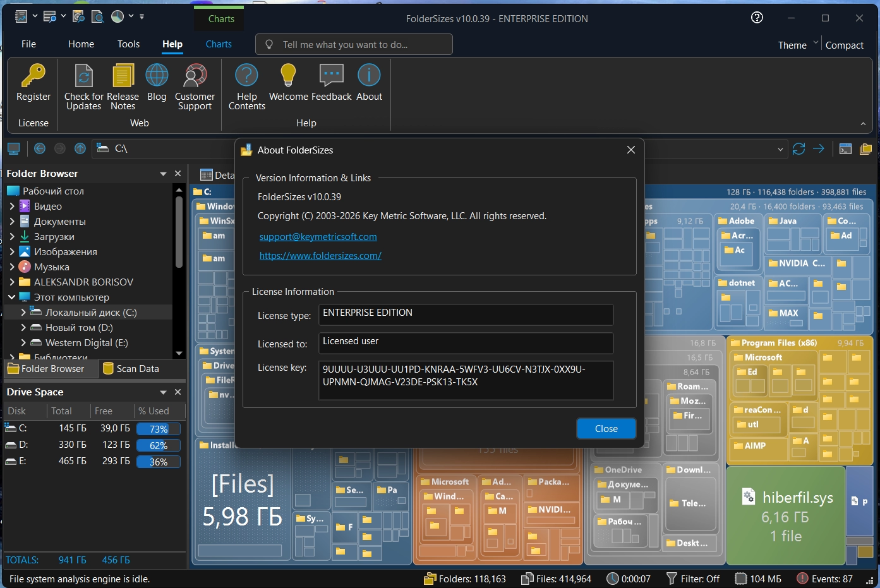Click the C: drive 73% usage bar
This screenshot has height=588, width=880.
point(158,429)
